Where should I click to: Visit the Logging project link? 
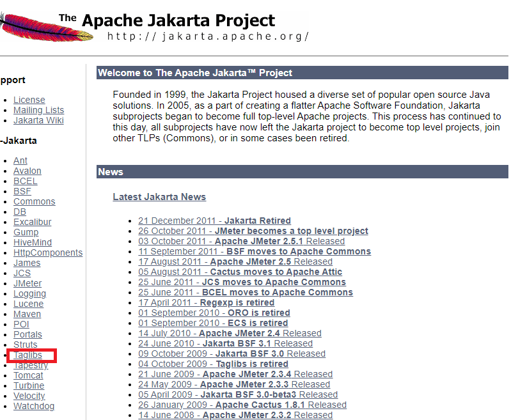pos(29,293)
